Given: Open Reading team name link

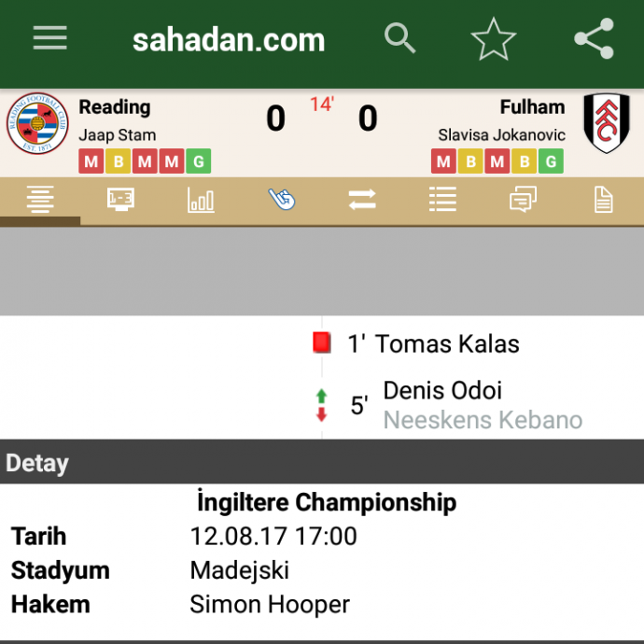Looking at the screenshot, I should tap(115, 107).
